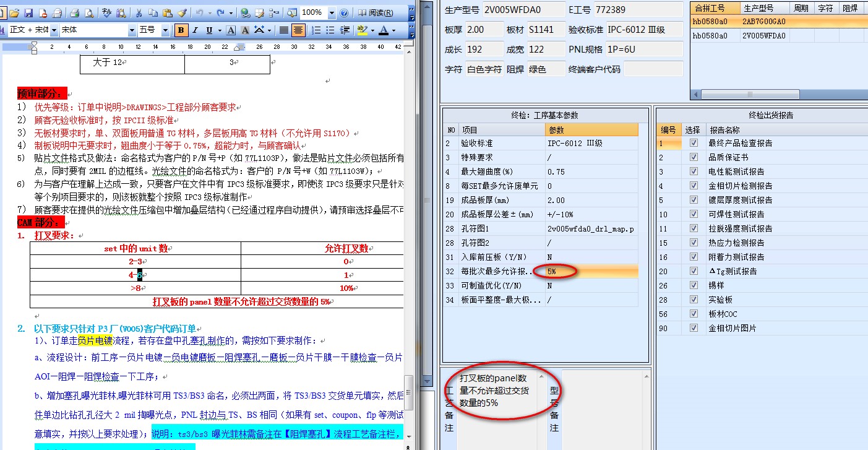Insert hyperlink using the globe icon

(245, 12)
